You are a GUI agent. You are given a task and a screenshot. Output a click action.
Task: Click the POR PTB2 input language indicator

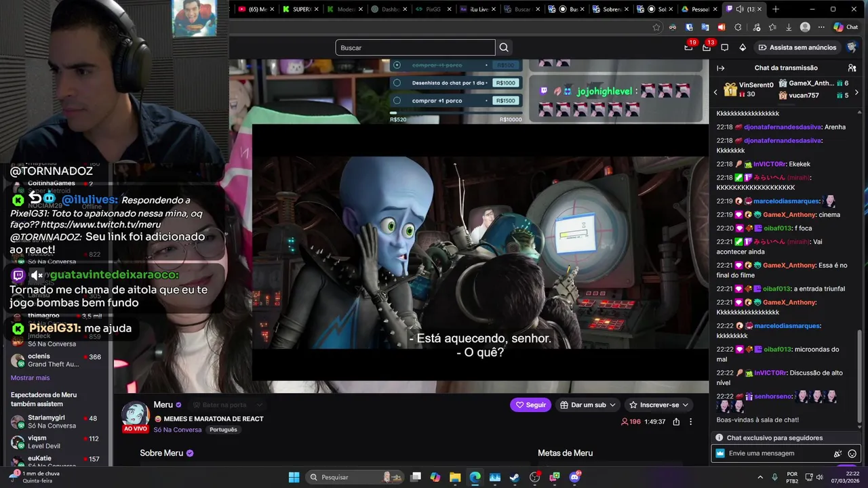(792, 477)
